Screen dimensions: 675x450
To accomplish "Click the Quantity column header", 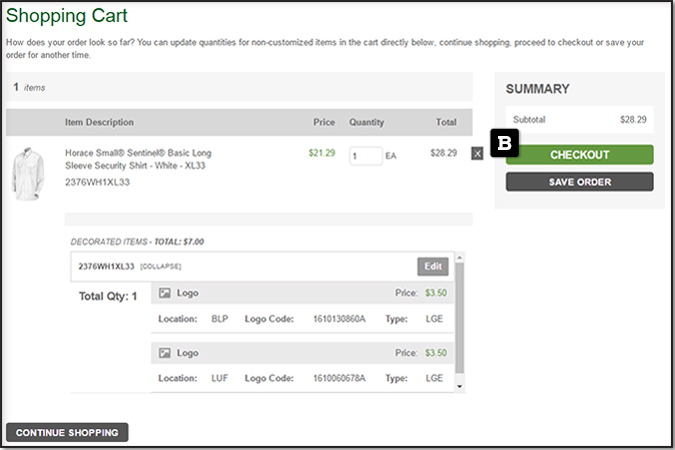I will [x=366, y=122].
